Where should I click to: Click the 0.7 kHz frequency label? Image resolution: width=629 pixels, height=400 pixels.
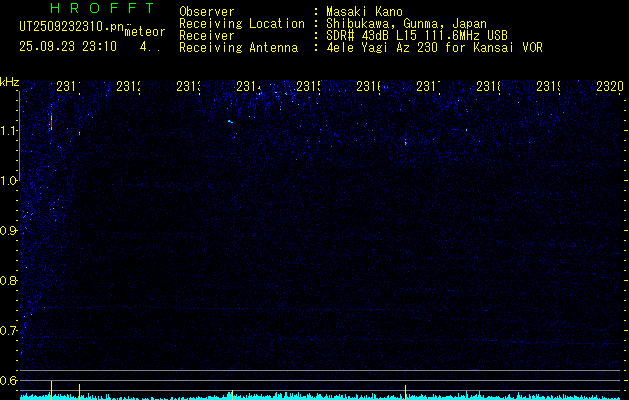click(8, 331)
